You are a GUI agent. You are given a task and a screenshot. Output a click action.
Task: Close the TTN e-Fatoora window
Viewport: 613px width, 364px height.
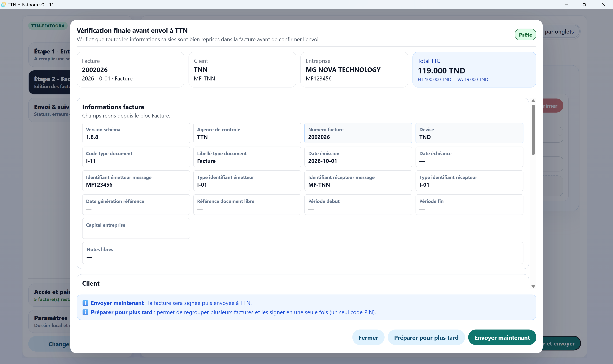tap(603, 4)
